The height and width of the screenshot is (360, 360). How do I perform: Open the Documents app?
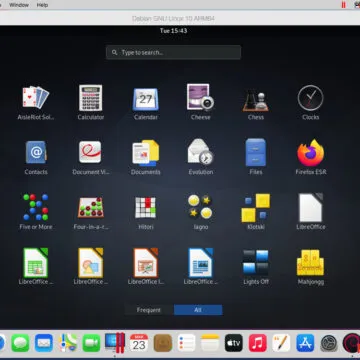(x=146, y=153)
